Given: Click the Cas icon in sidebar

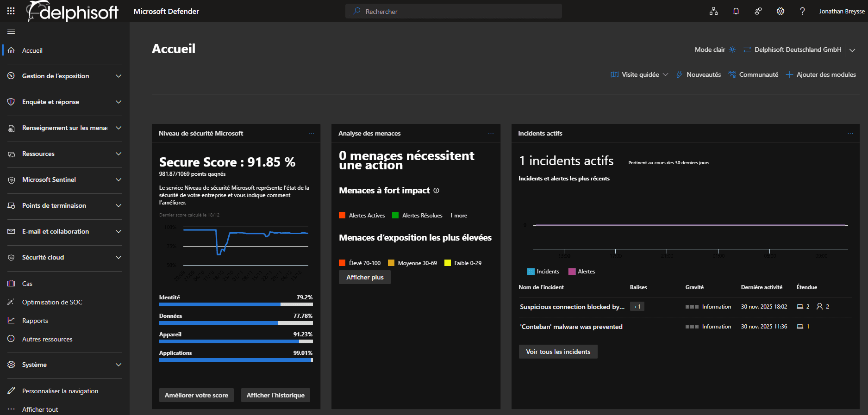Looking at the screenshot, I should pyautogui.click(x=11, y=284).
